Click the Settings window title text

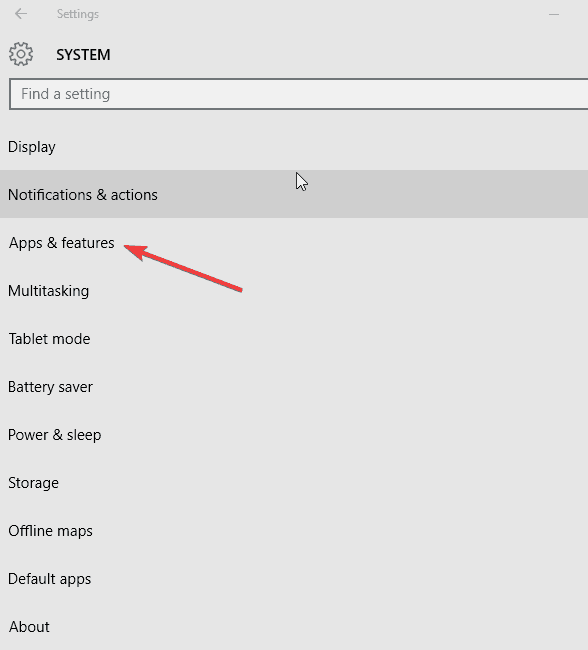(78, 14)
